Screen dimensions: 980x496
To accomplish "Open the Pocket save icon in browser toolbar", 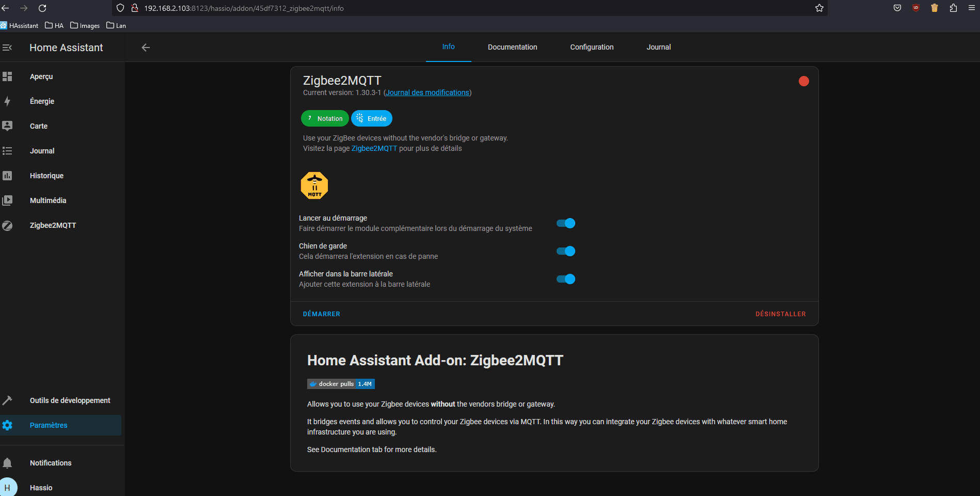I will pyautogui.click(x=897, y=8).
